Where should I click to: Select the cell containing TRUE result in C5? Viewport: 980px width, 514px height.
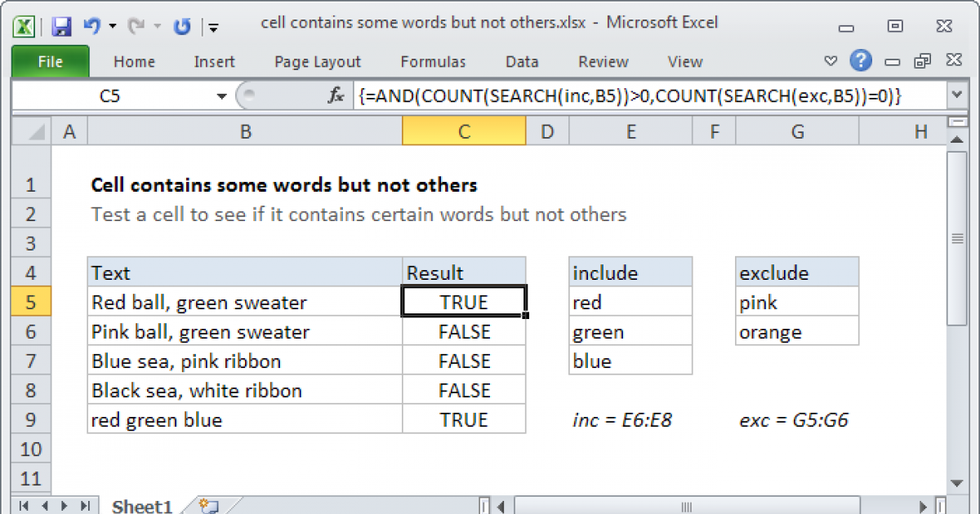[x=464, y=302]
